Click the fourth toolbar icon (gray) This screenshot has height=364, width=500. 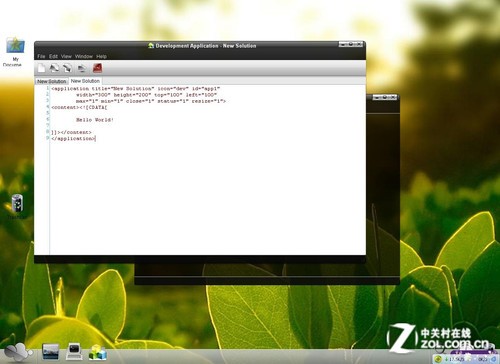[81, 68]
